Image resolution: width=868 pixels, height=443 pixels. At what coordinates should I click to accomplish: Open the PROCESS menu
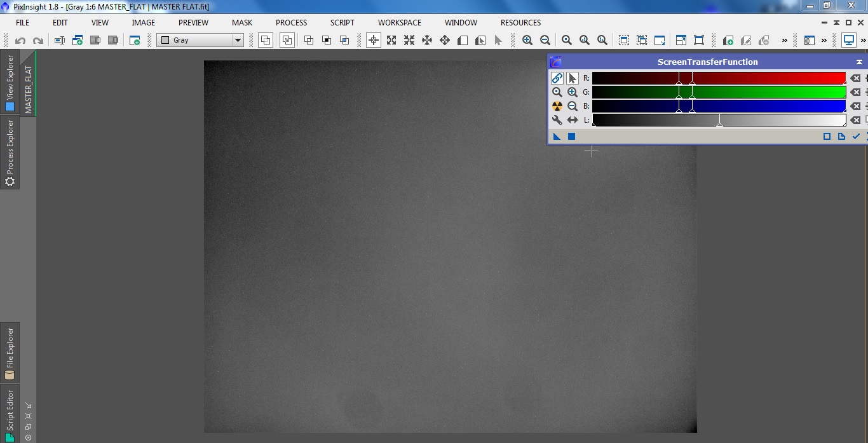point(292,22)
